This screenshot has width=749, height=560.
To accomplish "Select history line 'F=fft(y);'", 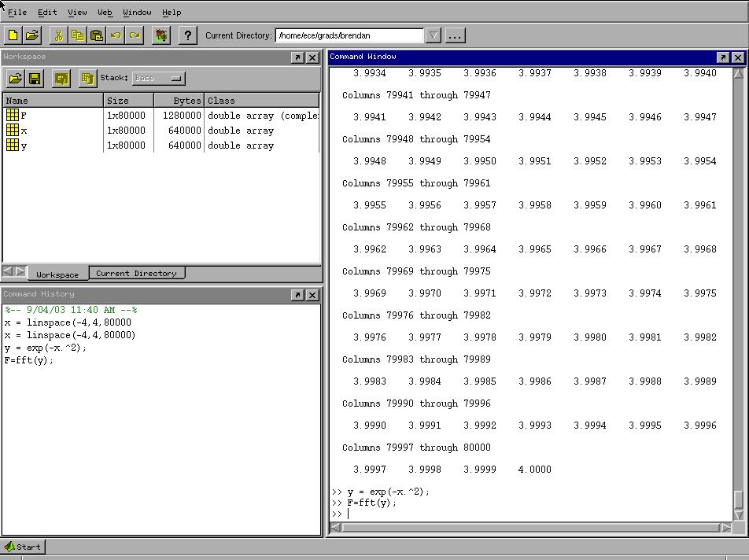I will click(x=28, y=360).
